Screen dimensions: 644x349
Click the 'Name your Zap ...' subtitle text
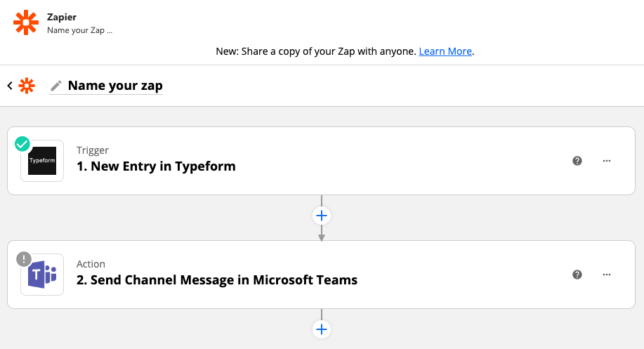click(x=79, y=30)
